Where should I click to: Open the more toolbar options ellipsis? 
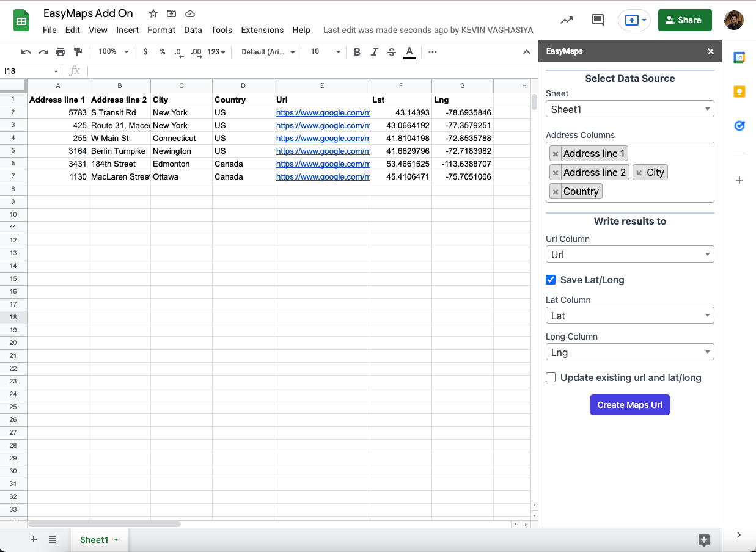[x=433, y=52]
